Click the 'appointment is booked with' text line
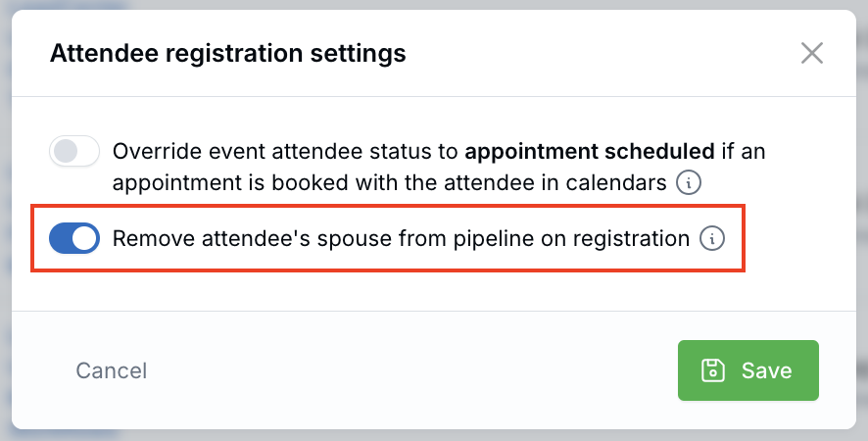 [x=245, y=182]
